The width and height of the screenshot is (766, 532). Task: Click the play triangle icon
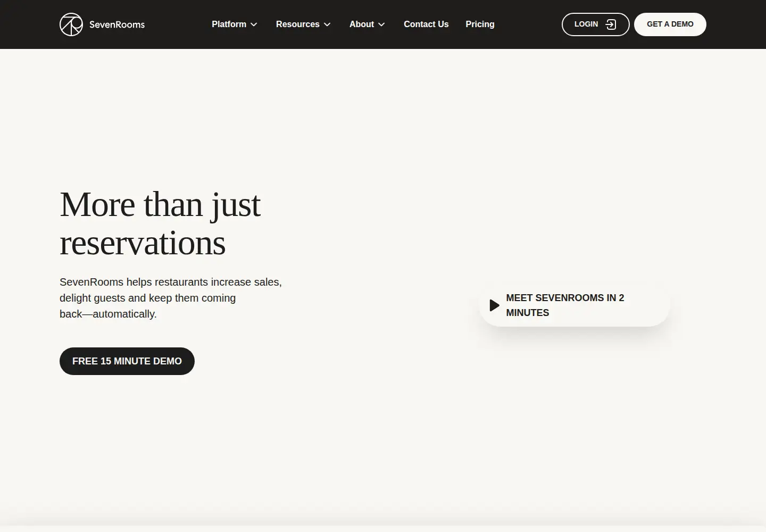point(494,305)
